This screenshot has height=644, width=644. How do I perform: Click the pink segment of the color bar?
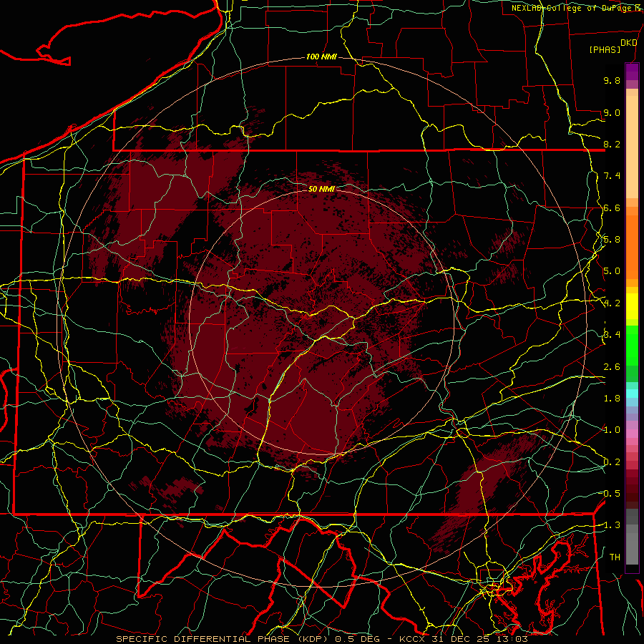pos(632,434)
